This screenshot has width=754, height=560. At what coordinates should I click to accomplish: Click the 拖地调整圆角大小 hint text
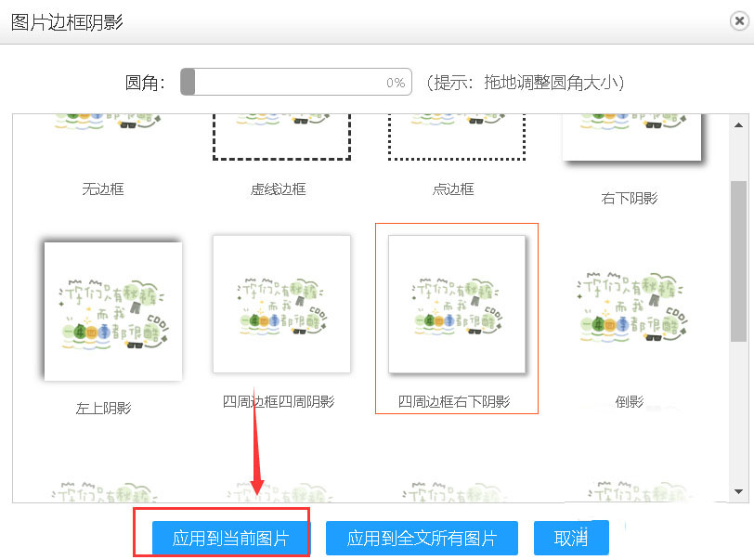[552, 83]
